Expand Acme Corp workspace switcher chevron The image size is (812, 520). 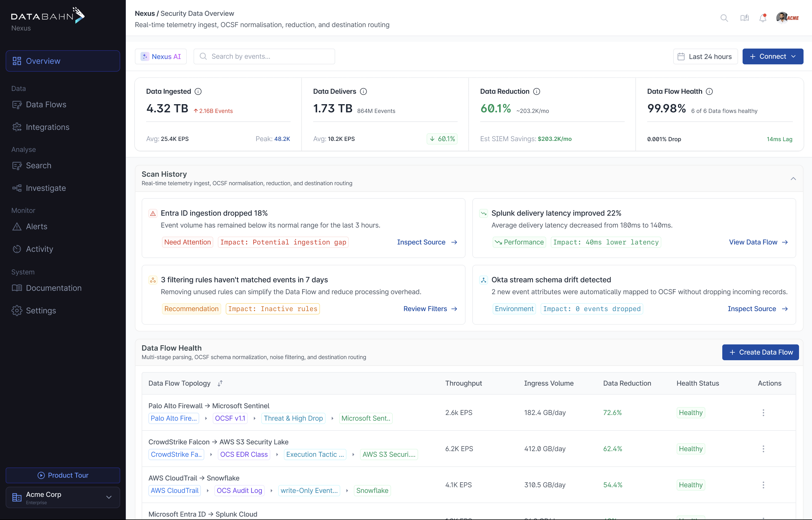click(109, 497)
